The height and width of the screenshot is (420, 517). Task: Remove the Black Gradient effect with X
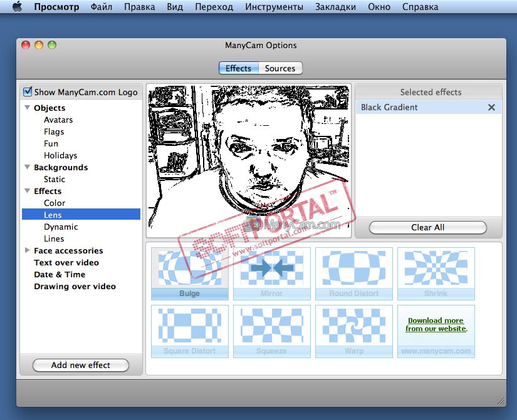tap(491, 108)
